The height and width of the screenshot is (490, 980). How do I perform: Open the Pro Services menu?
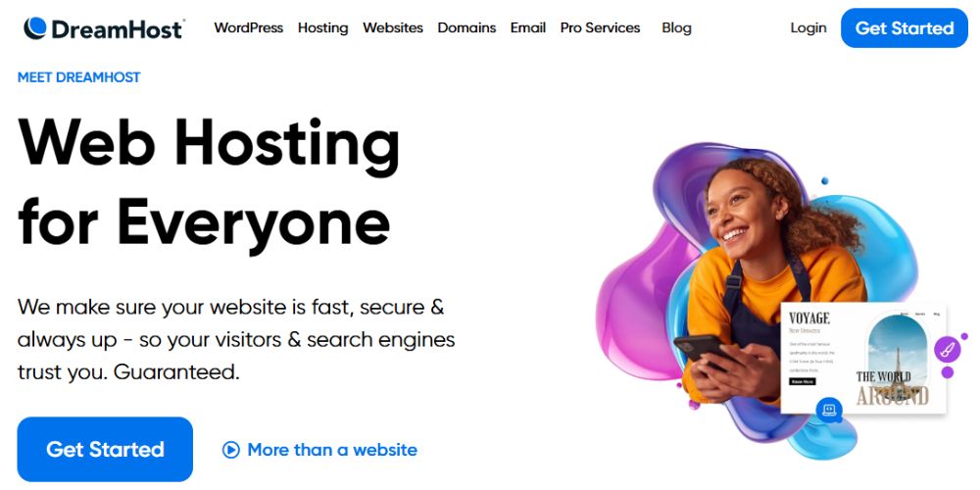[x=600, y=28]
